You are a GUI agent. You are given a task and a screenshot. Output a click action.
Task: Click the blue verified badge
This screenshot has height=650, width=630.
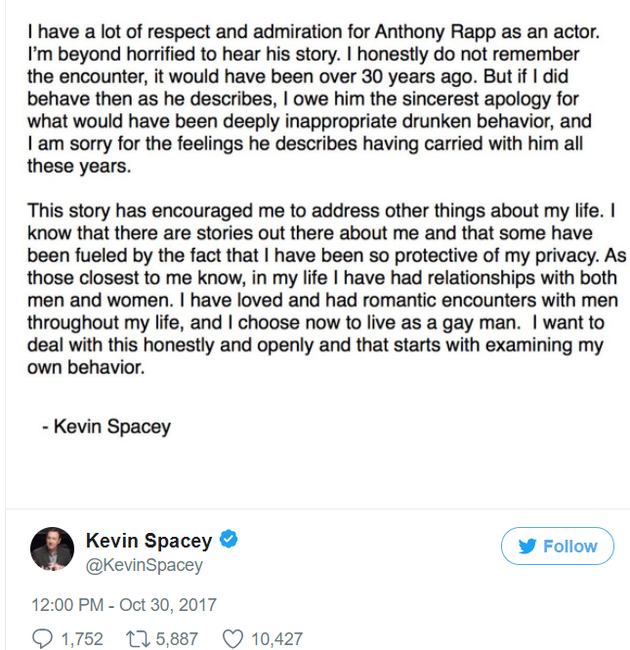click(x=228, y=541)
